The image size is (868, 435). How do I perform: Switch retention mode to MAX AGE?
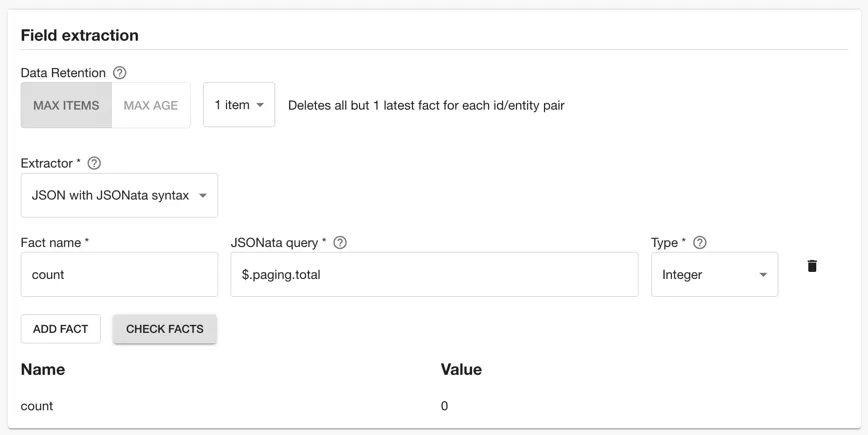point(151,105)
